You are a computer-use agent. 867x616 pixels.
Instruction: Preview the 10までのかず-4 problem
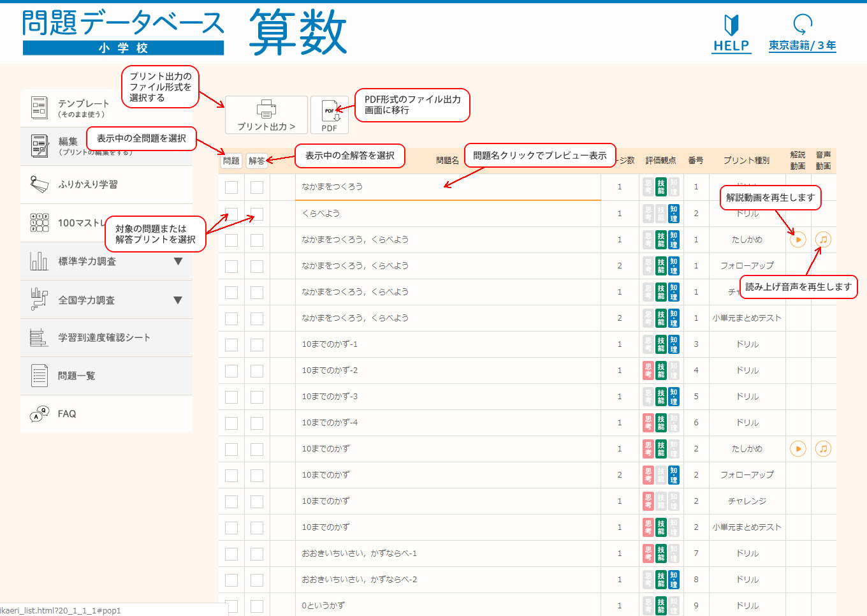(x=330, y=422)
